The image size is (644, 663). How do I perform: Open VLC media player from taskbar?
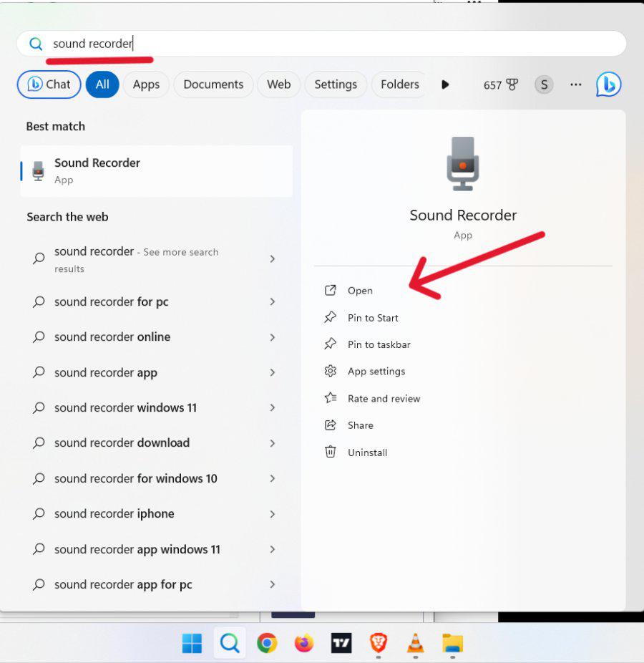[416, 643]
